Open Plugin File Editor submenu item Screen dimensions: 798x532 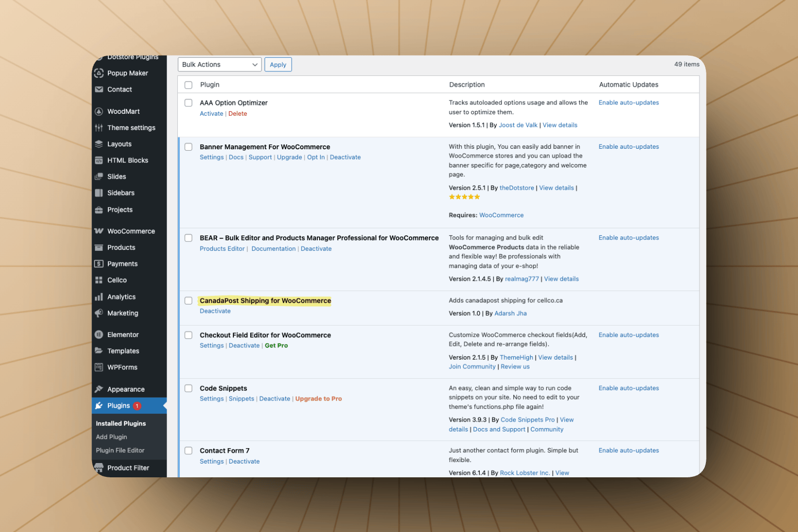[x=120, y=450]
